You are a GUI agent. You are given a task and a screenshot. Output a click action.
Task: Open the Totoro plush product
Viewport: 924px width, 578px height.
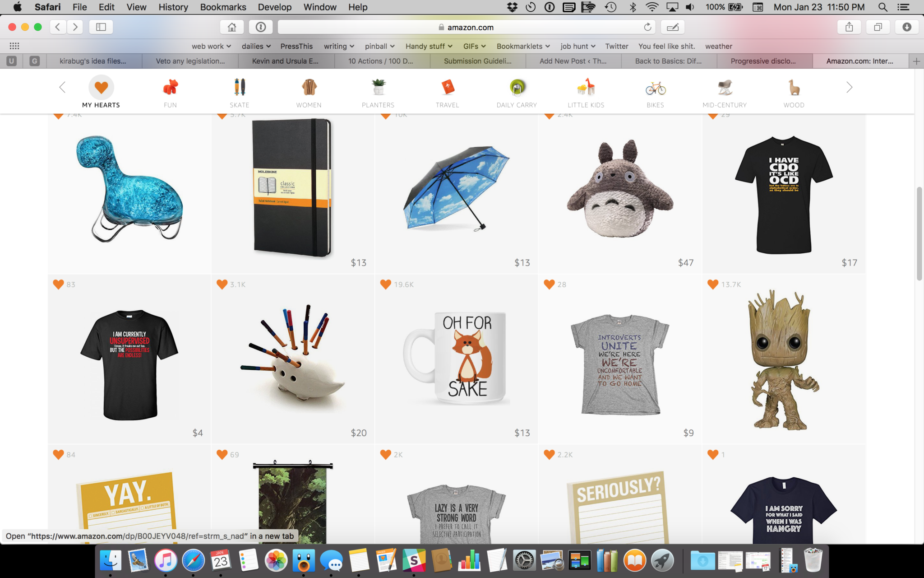point(620,188)
